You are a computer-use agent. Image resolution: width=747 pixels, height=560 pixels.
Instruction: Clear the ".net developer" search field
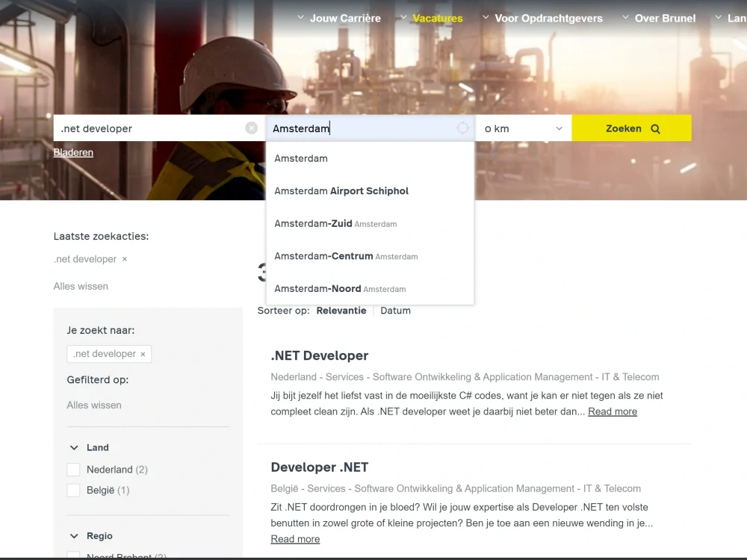point(251,128)
